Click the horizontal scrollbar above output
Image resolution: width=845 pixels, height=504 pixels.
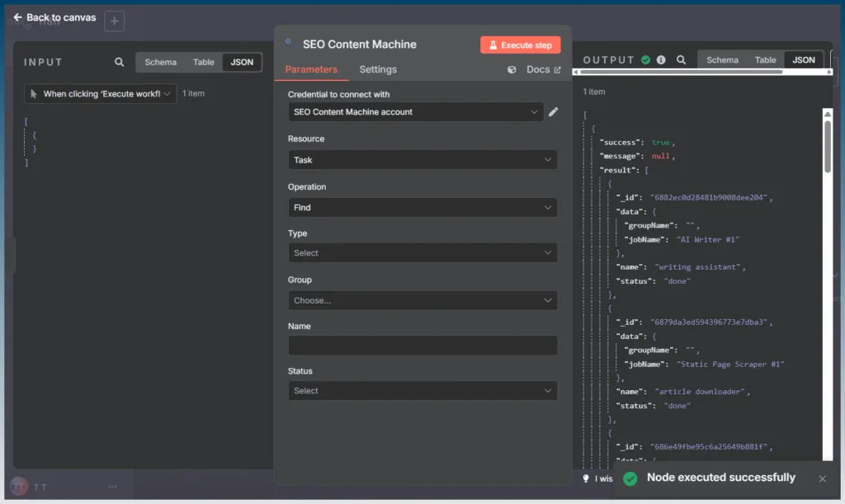(x=681, y=72)
